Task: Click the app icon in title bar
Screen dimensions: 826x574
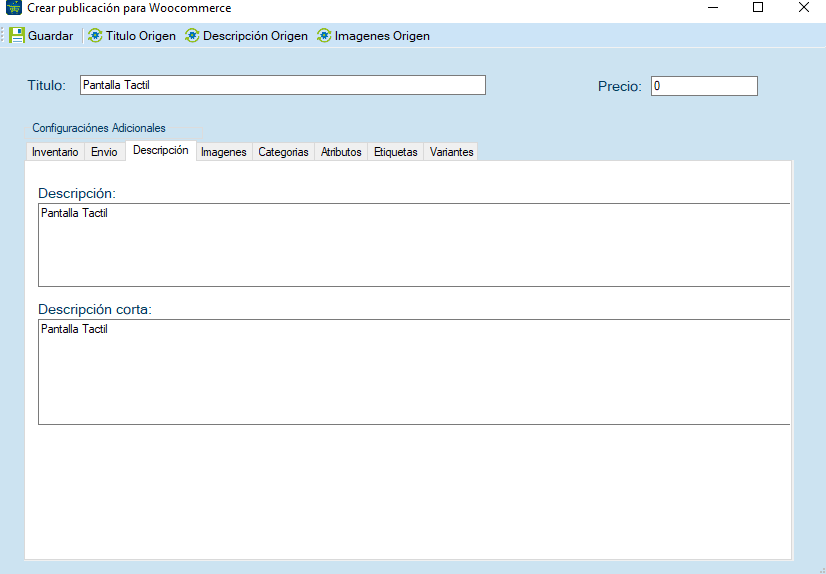Action: click(x=14, y=8)
